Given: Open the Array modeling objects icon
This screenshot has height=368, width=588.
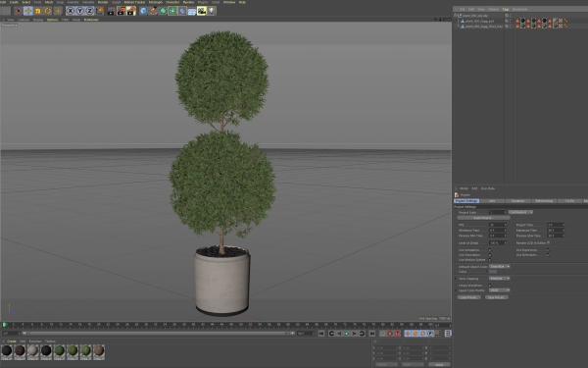Looking at the screenshot, I should [x=172, y=11].
